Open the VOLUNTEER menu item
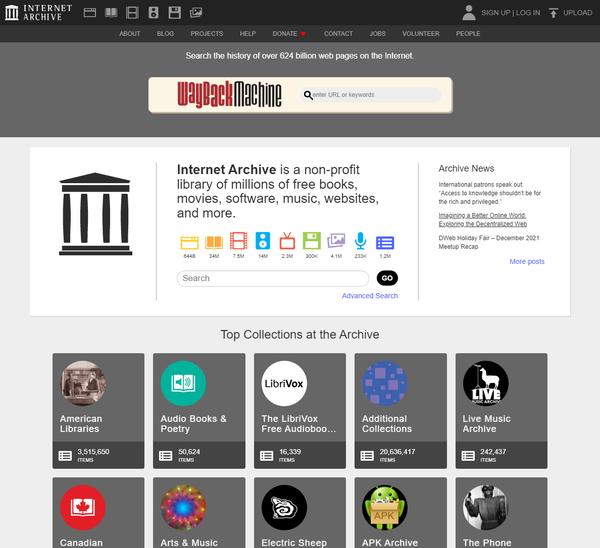600x548 pixels. 421,34
